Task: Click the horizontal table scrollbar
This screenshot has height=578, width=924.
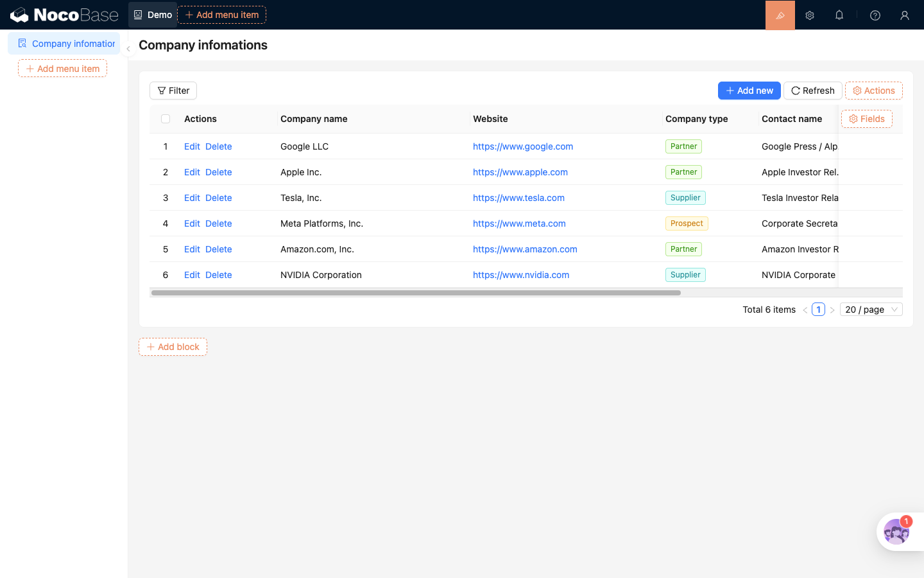Action: [x=416, y=293]
